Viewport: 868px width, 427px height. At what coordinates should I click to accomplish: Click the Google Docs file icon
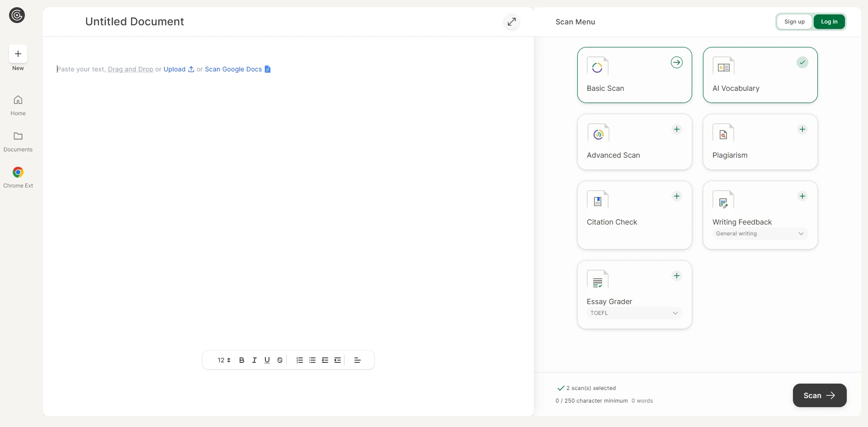pos(268,69)
